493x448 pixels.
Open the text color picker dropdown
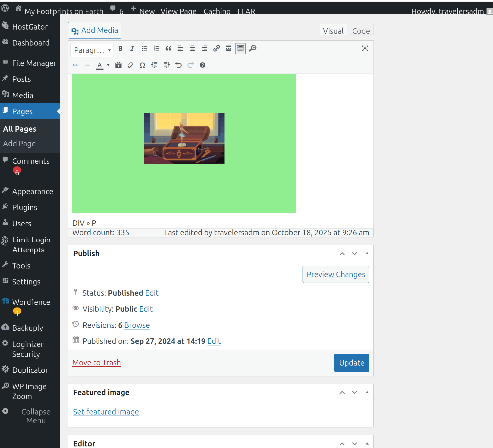click(108, 65)
